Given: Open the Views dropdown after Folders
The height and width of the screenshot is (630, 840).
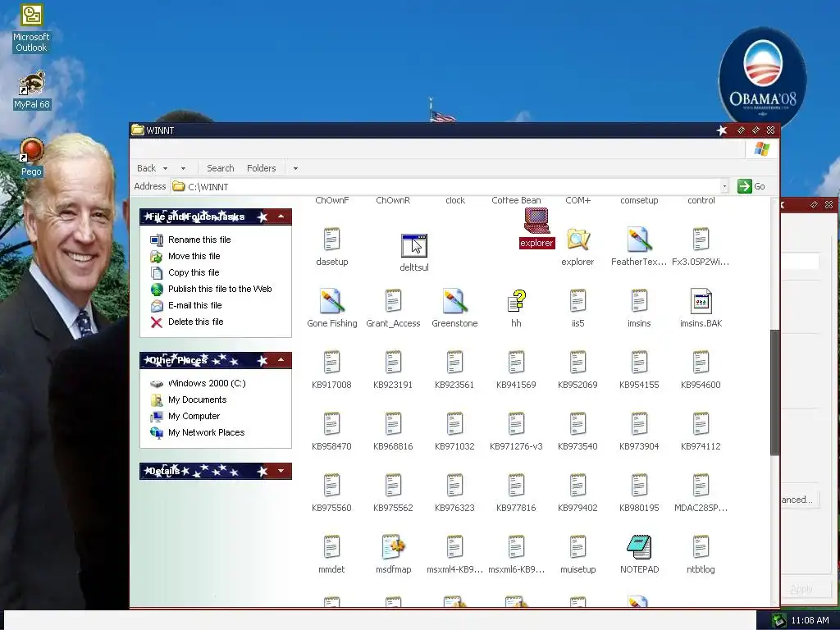Looking at the screenshot, I should (x=295, y=168).
